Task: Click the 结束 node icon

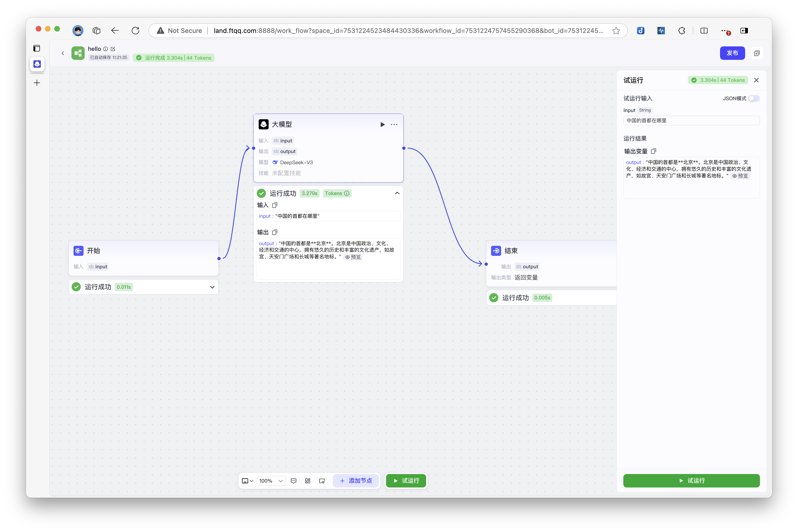Action: 496,251
